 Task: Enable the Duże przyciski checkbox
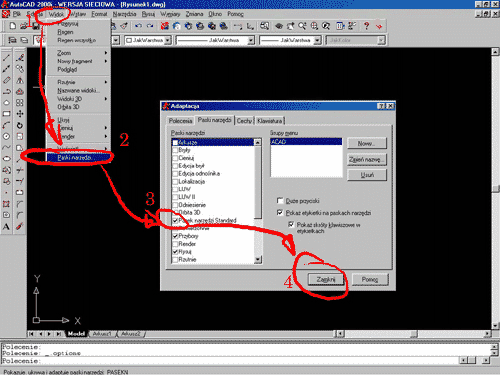280,201
